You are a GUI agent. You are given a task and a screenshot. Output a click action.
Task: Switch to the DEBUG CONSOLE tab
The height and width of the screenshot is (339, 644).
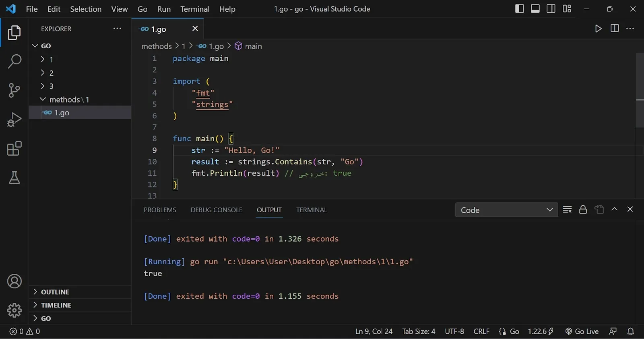[217, 210]
